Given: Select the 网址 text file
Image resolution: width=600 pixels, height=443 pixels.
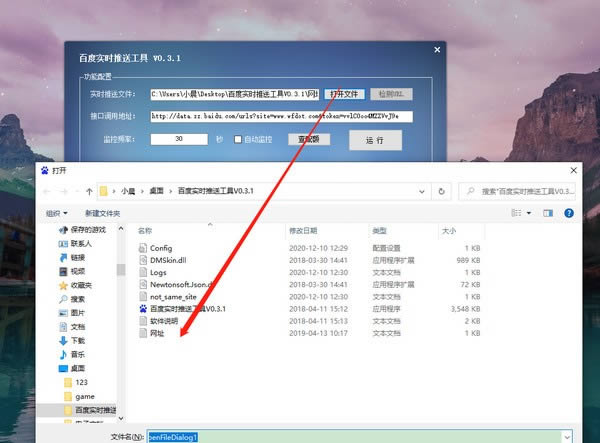Looking at the screenshot, I should coord(143,334).
